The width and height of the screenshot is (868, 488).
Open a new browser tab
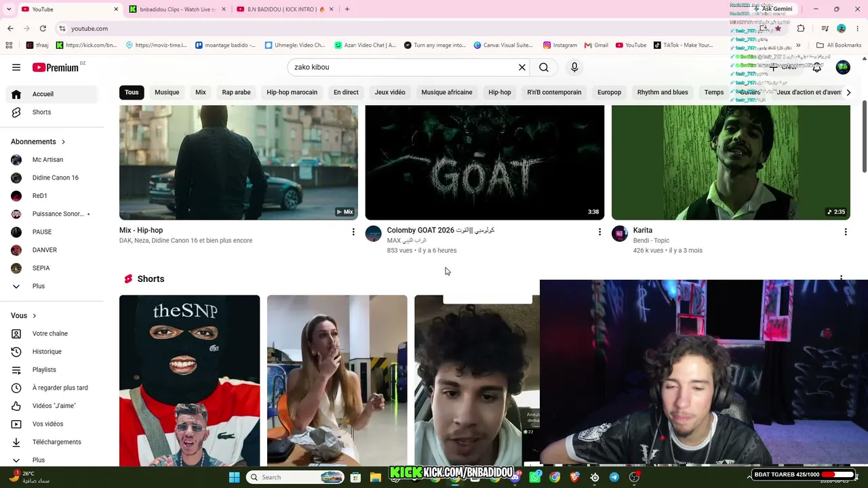coord(347,9)
